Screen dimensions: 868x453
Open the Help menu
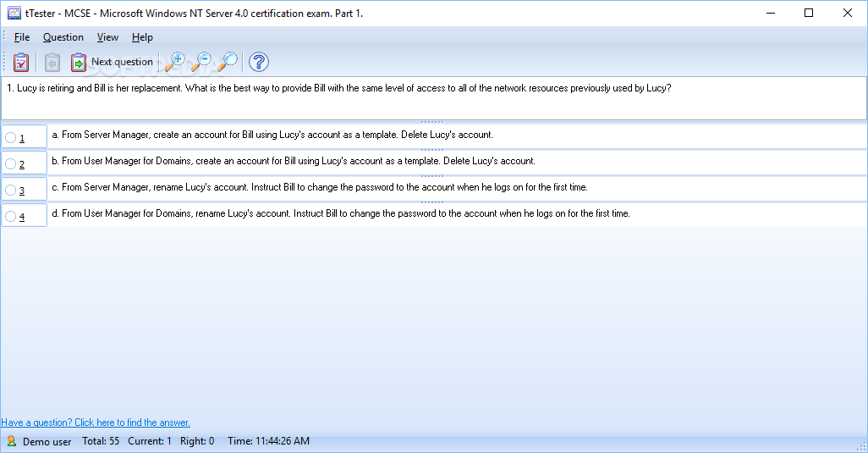coord(142,37)
